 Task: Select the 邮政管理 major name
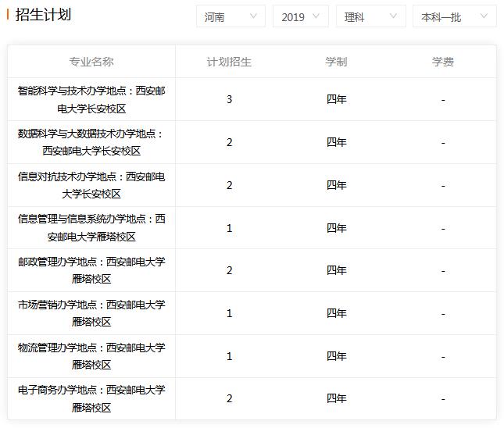point(91,270)
